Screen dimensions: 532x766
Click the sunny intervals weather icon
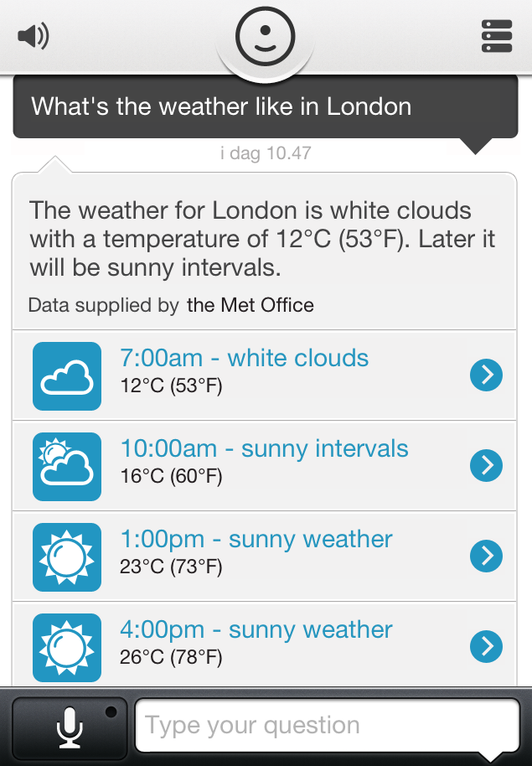66,465
